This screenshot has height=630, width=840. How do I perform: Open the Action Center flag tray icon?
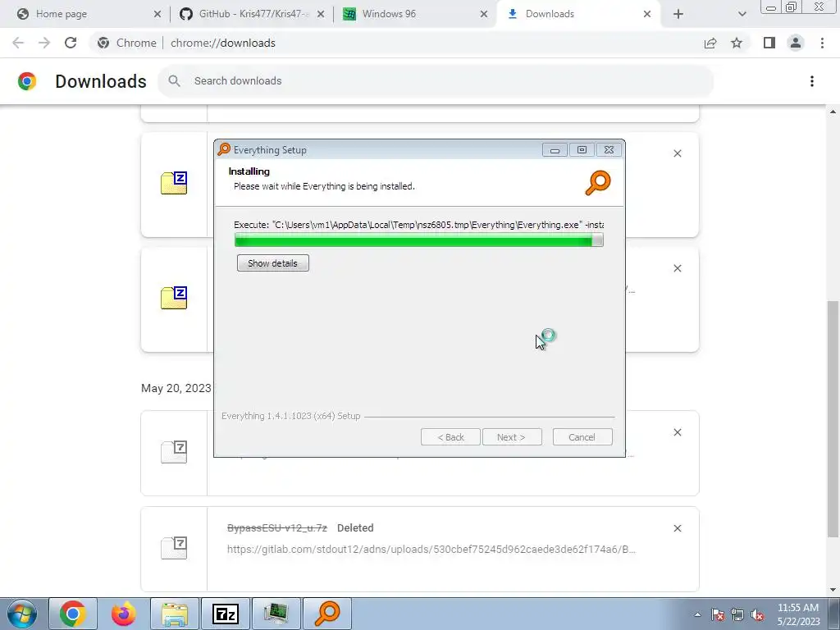point(718,614)
